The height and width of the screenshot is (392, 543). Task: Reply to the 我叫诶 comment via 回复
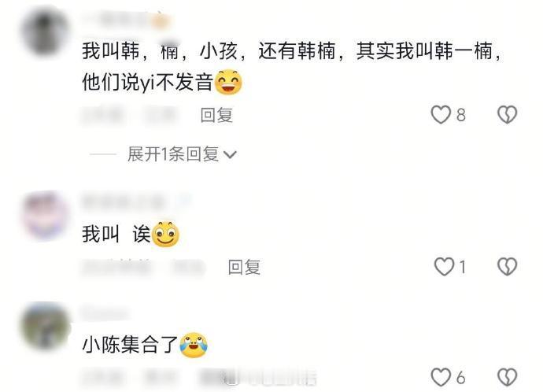click(x=244, y=267)
